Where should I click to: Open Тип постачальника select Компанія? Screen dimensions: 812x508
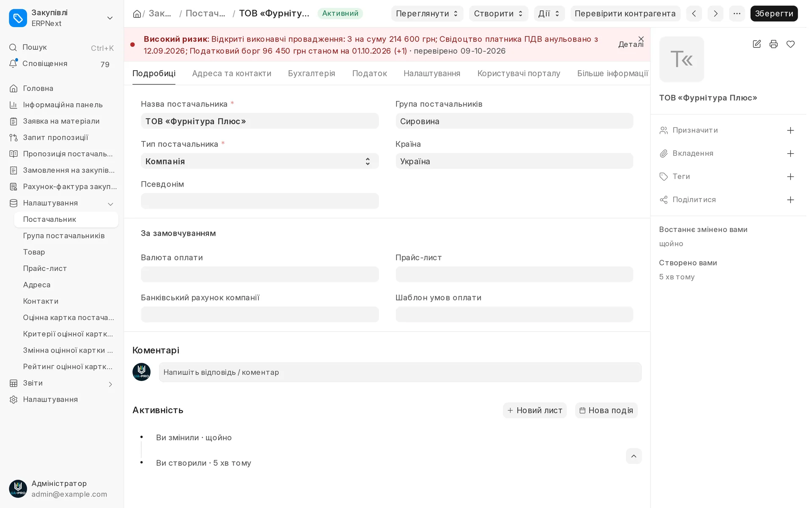tap(260, 161)
